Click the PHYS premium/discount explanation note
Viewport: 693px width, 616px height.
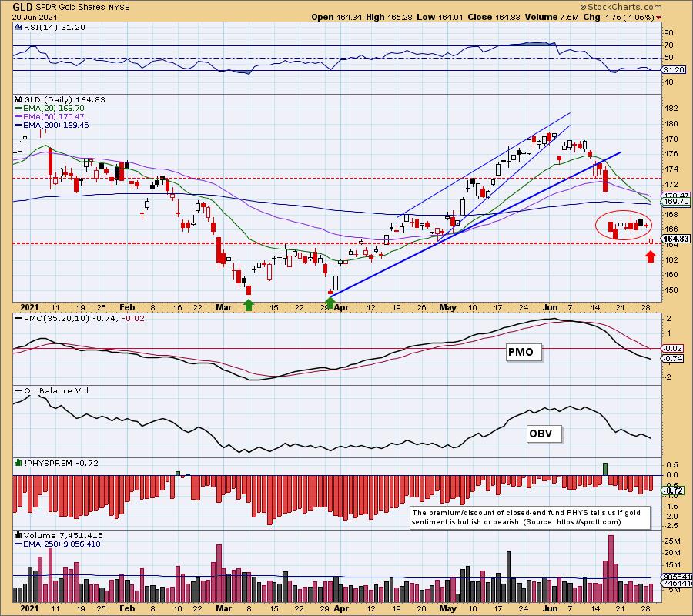[531, 517]
